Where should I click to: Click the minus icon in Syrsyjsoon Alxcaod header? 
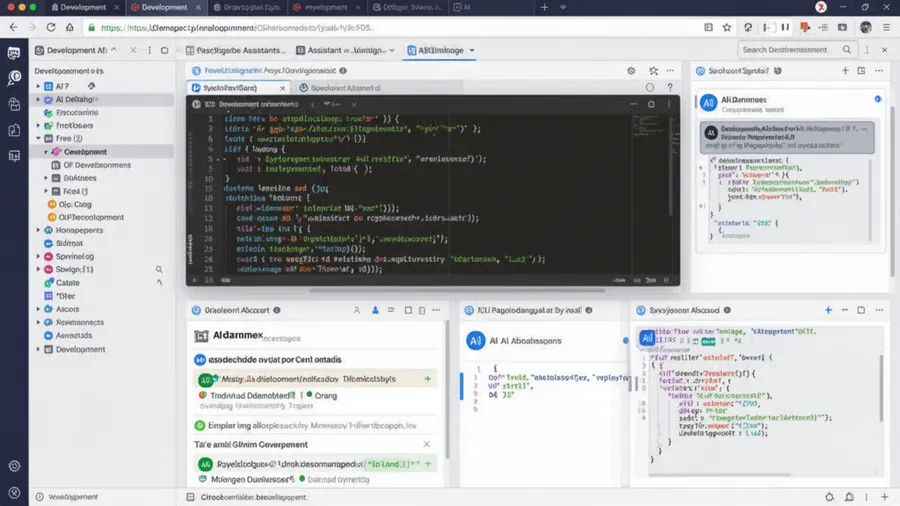tap(844, 310)
